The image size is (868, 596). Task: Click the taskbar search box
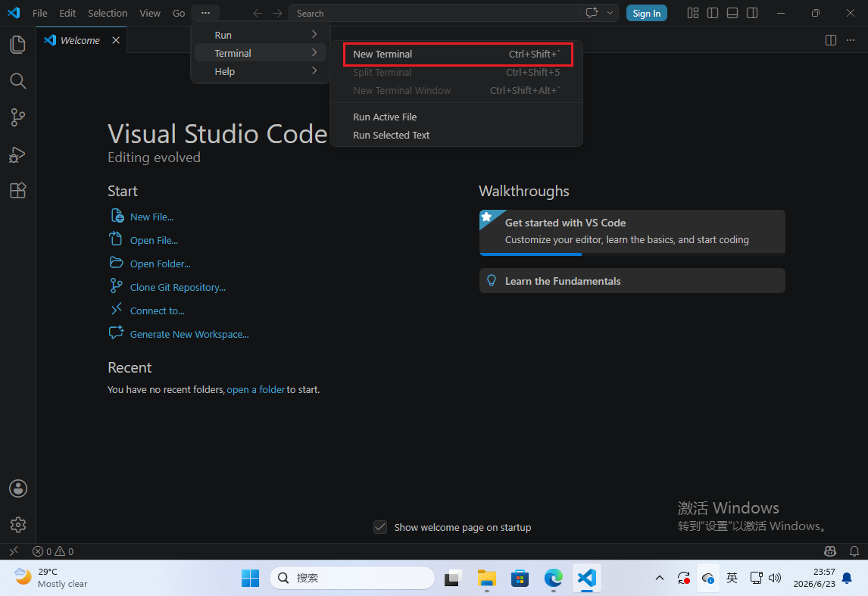[352, 578]
